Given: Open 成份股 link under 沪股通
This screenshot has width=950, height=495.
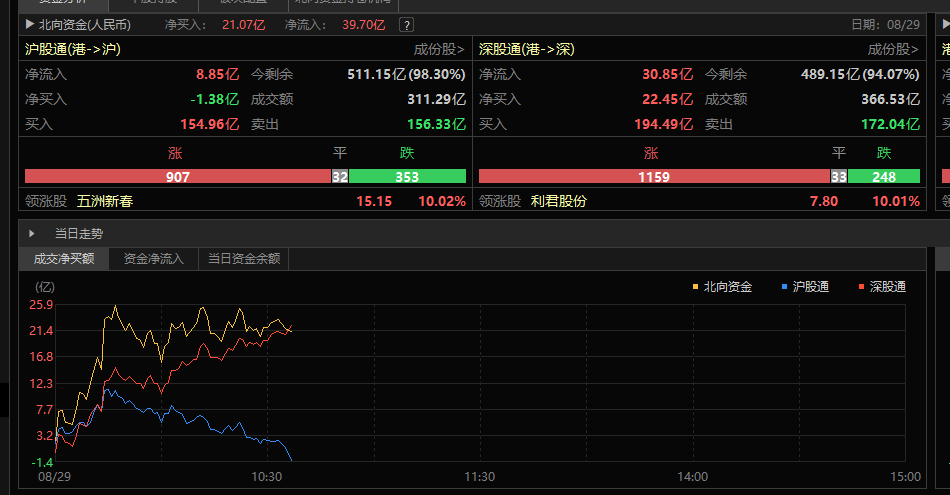Looking at the screenshot, I should point(439,49).
